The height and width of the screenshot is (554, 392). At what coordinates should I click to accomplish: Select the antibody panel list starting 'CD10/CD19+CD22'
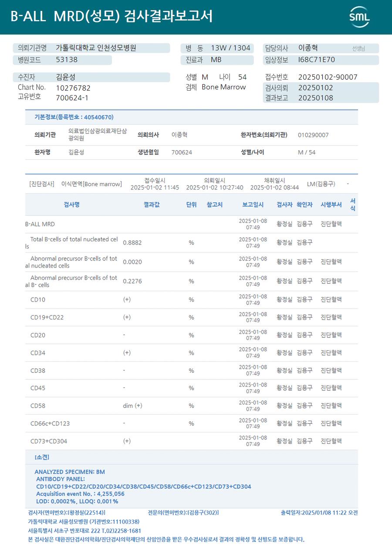[144, 486]
